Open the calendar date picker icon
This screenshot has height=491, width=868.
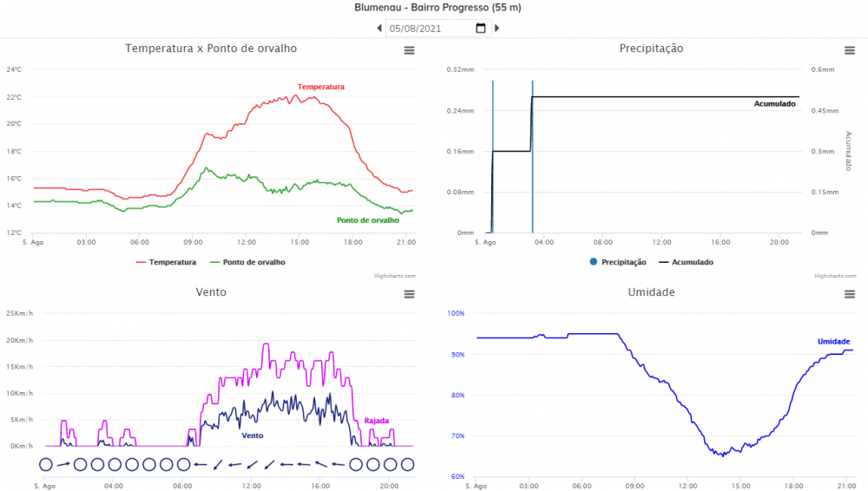click(481, 28)
